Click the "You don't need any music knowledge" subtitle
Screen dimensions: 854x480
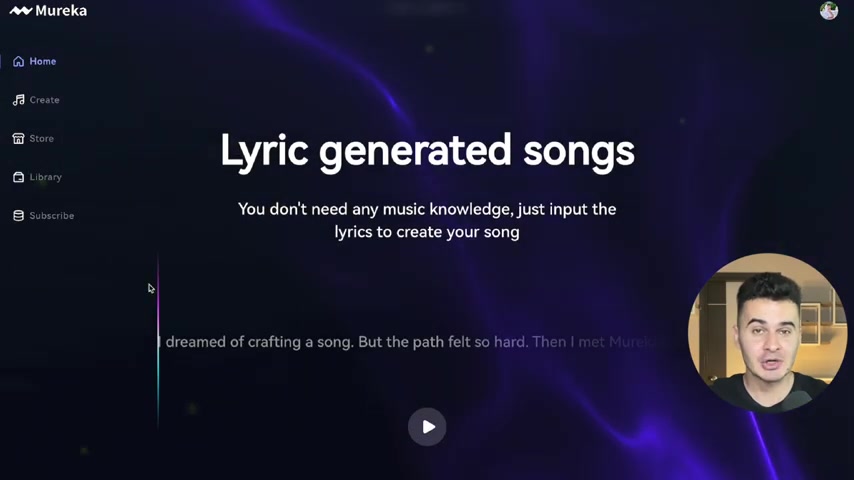pos(427,221)
